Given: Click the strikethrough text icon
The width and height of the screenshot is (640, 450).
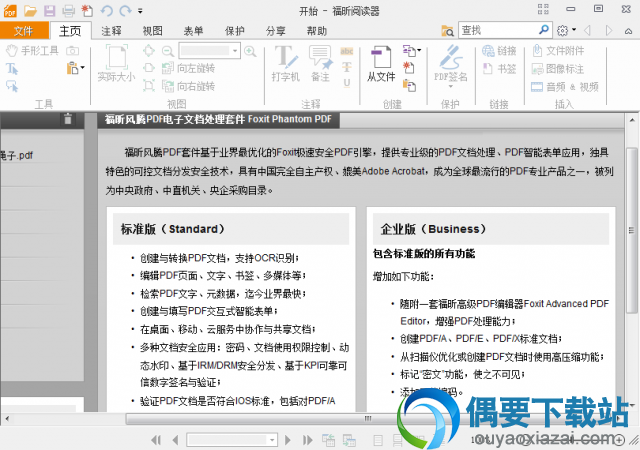Looking at the screenshot, I should tap(347, 67).
